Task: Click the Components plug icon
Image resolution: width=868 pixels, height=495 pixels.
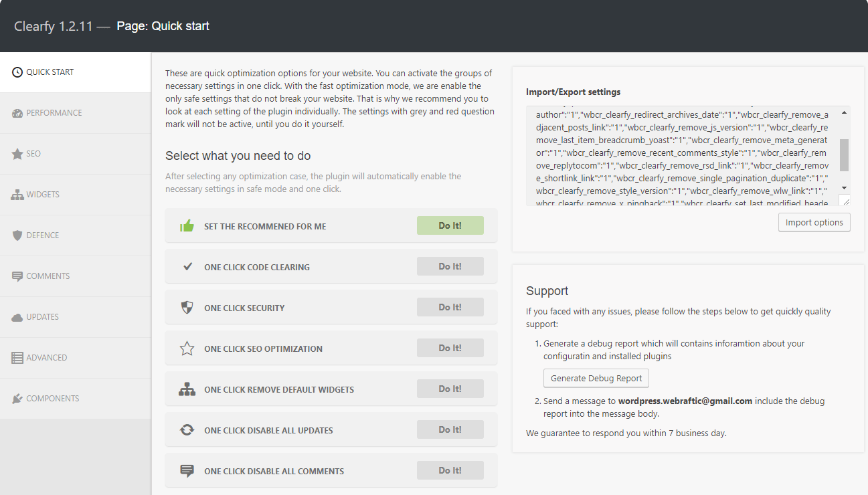Action: tap(17, 399)
